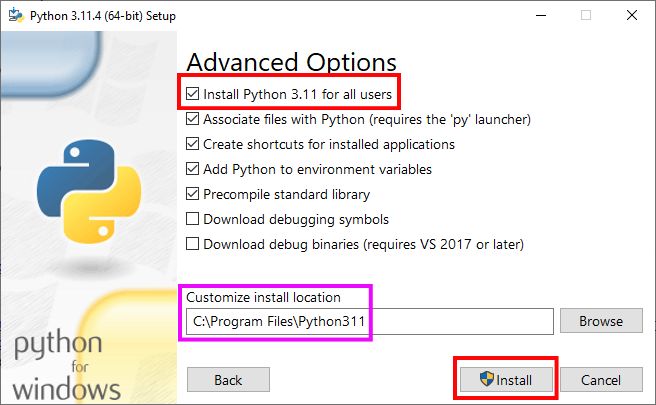
Task: Toggle Precompile standard library option
Action: click(193, 194)
